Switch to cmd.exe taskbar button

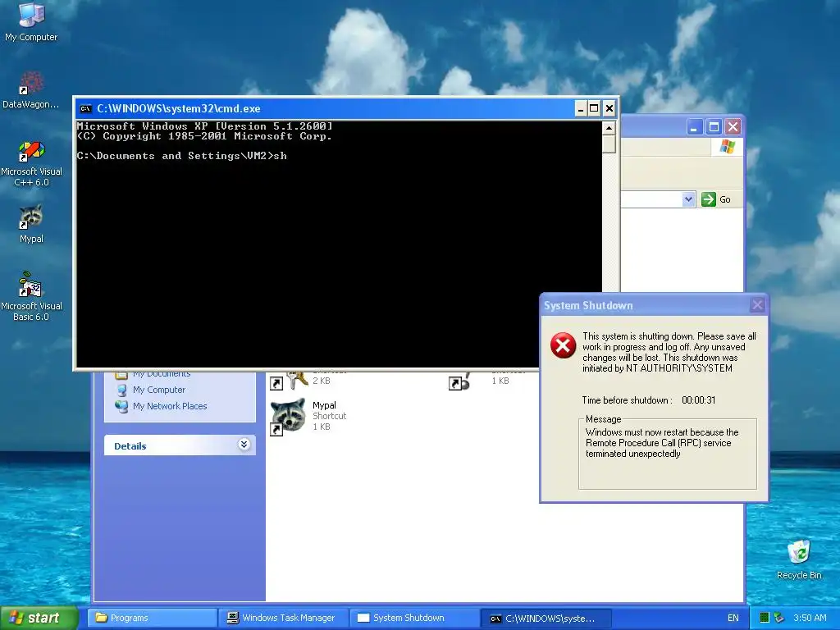tap(546, 618)
